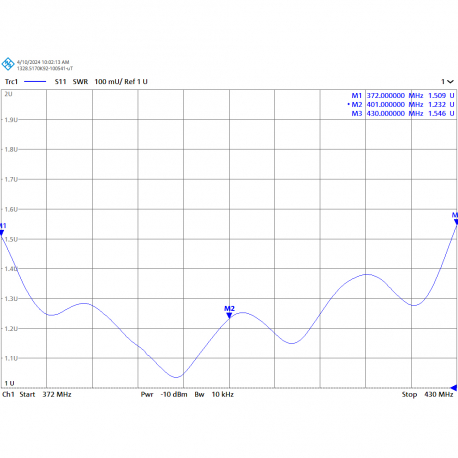Click the Trc1 trace label

(x=11, y=82)
